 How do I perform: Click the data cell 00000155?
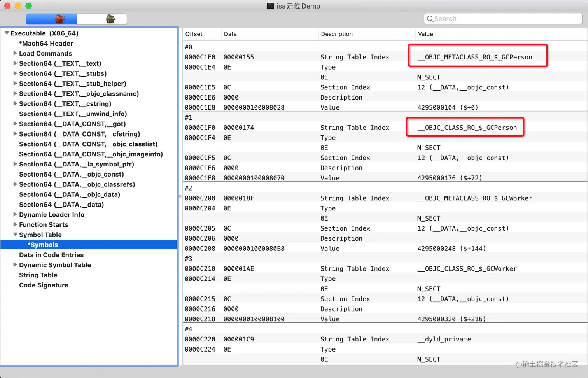pos(239,57)
